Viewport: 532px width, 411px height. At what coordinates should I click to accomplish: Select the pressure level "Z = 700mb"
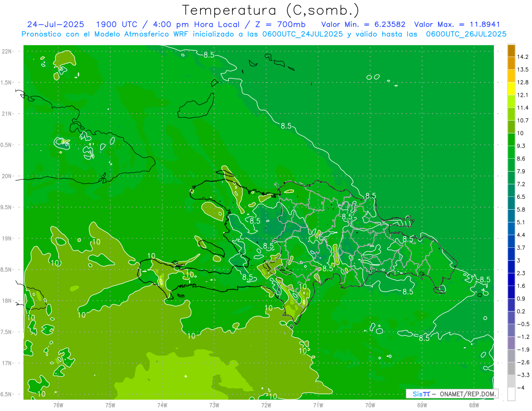tap(280, 24)
